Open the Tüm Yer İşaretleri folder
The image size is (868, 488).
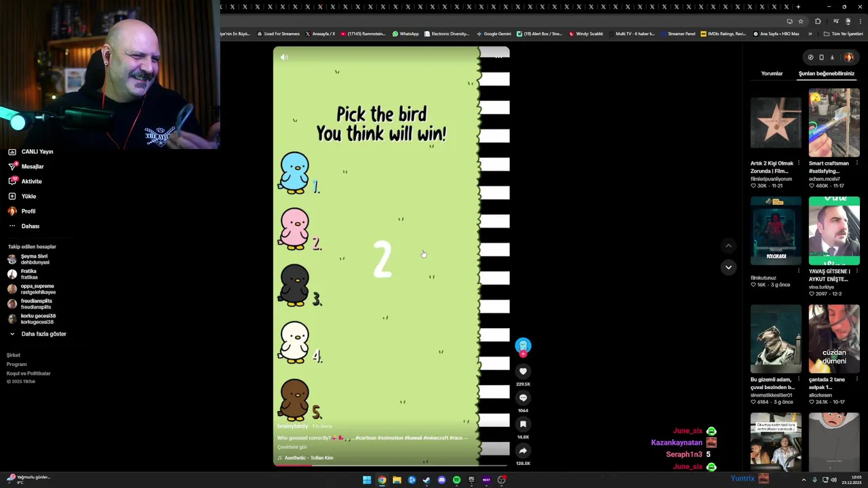click(843, 34)
